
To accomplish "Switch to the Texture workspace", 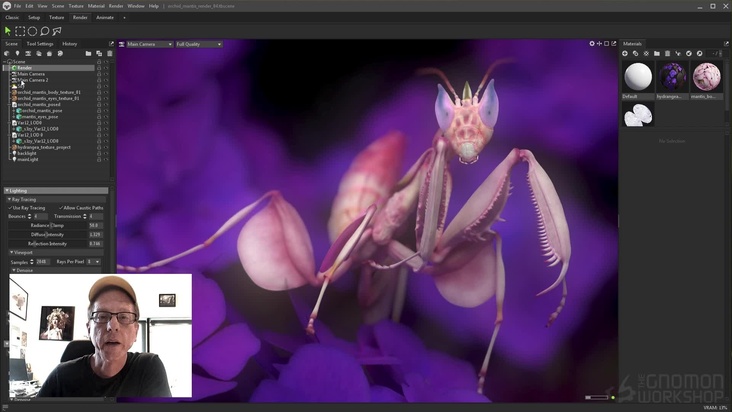I will click(x=57, y=17).
